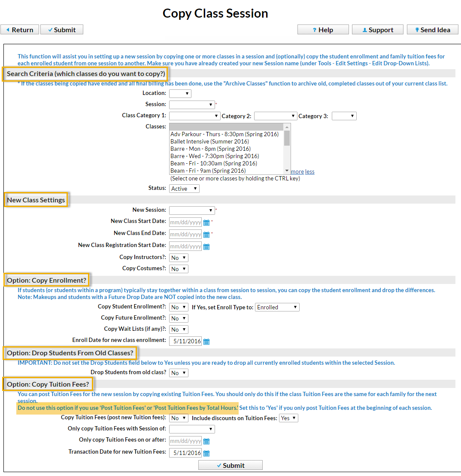Open the Category 2 dropdown
Screen dimensions: 461x476
[276, 116]
